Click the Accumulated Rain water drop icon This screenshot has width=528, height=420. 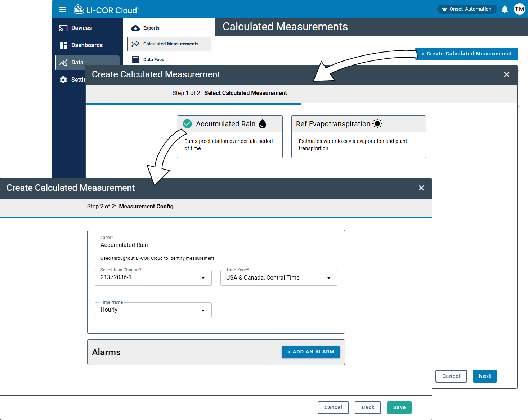click(x=263, y=124)
